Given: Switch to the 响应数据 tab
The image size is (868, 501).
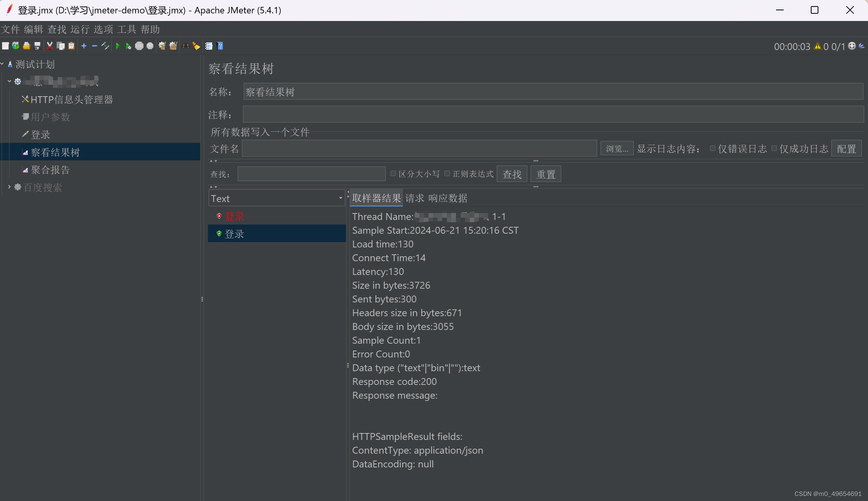Looking at the screenshot, I should [448, 198].
